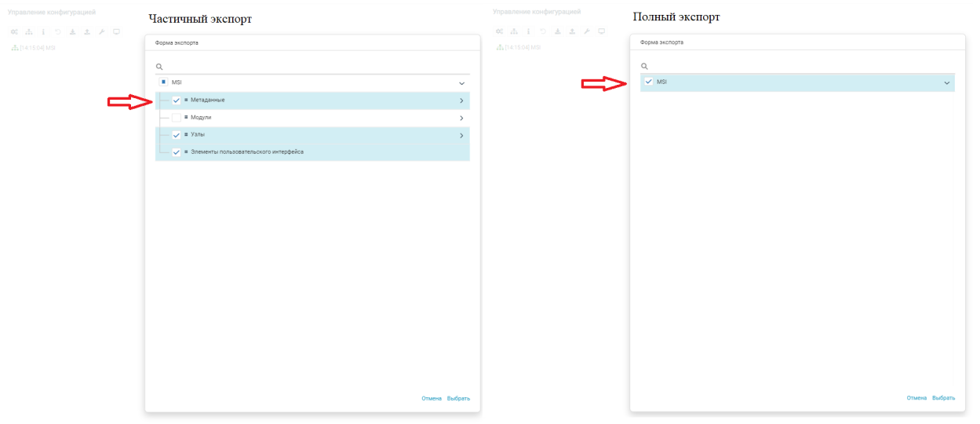
Task: Uncheck MSI checkbox in the Полный экспорт dialog
Action: coord(648,82)
